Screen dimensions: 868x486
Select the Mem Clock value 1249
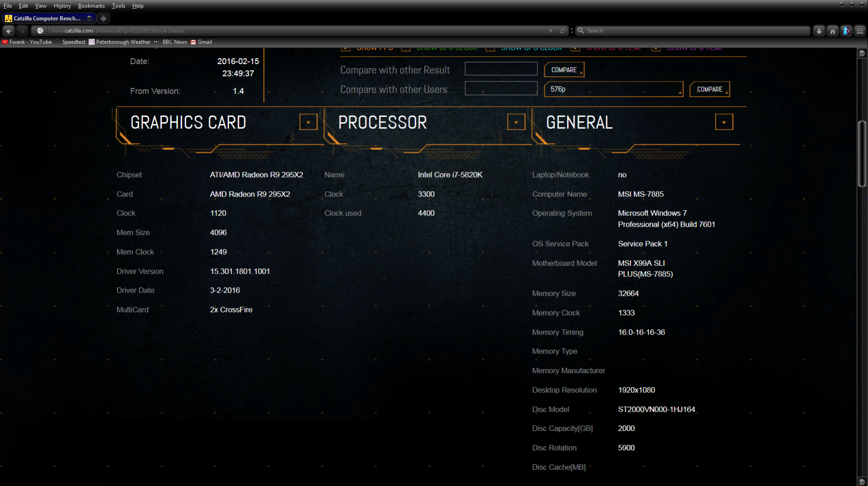pyautogui.click(x=218, y=252)
